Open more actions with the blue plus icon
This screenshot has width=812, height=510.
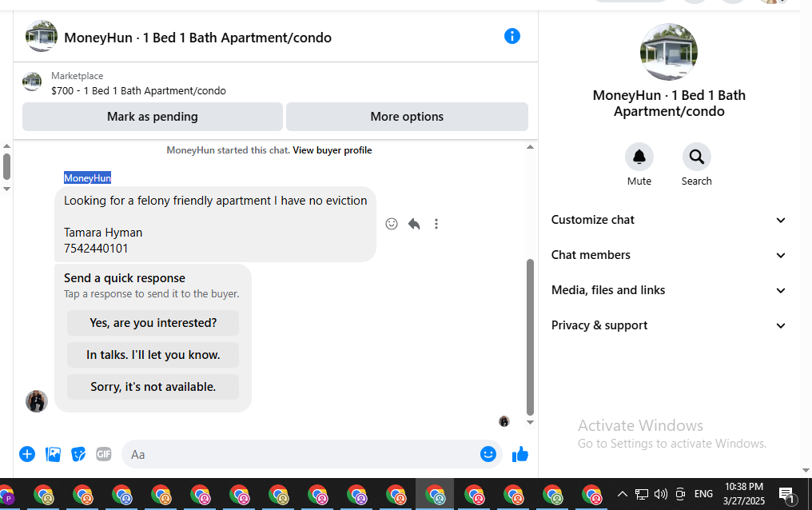click(27, 454)
